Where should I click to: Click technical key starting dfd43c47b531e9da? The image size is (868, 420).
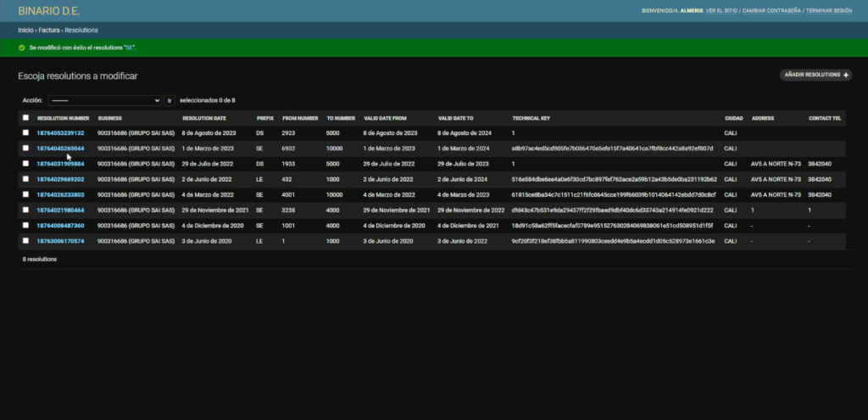tap(612, 210)
